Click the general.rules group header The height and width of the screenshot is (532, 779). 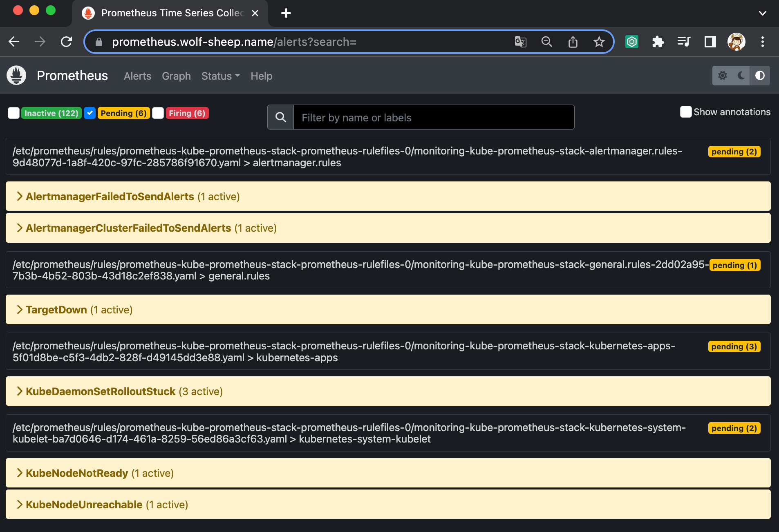tap(388, 270)
